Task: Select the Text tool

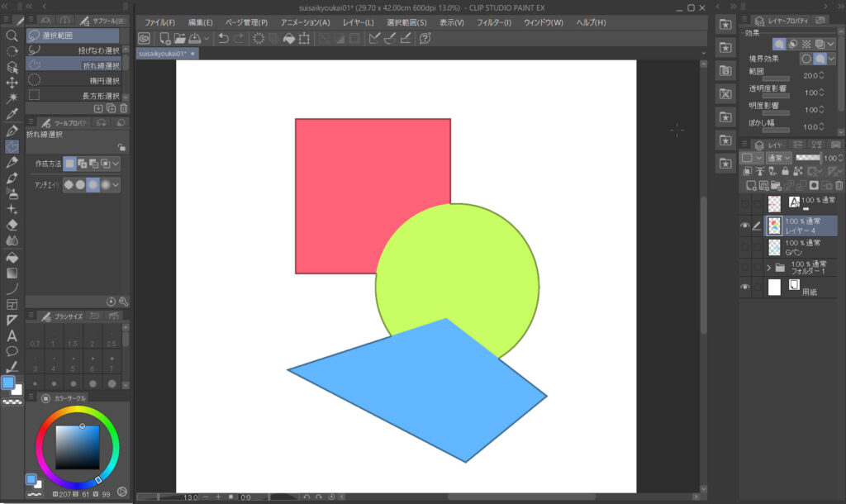Action: point(12,335)
